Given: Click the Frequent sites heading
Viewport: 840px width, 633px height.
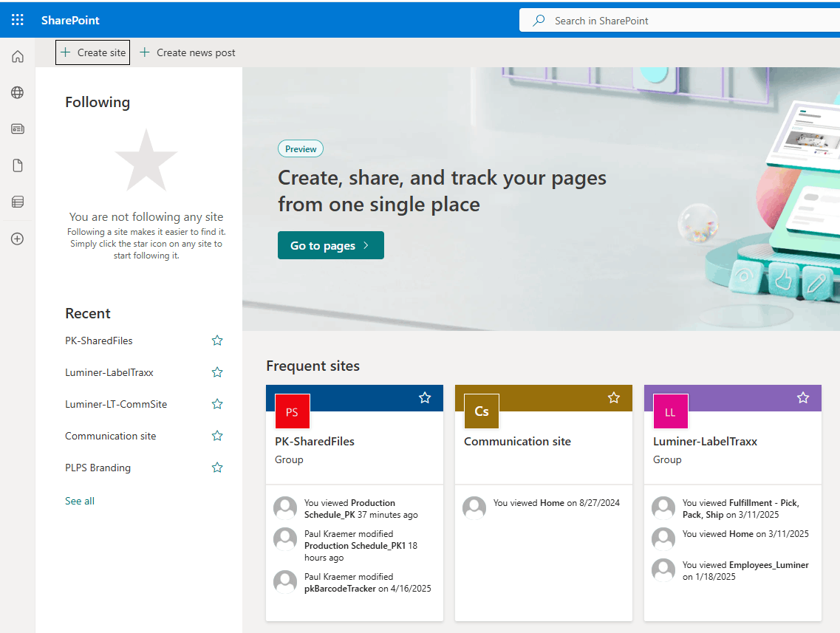Looking at the screenshot, I should tap(313, 366).
